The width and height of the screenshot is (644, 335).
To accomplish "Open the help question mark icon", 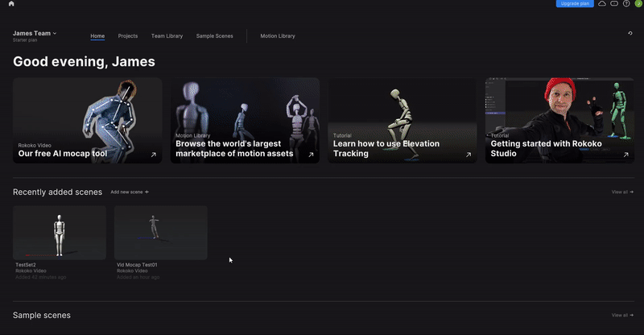I will click(626, 4).
